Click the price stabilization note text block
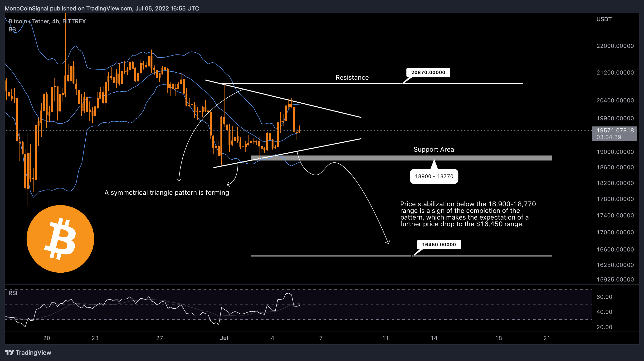Screen dimensions: 644x361 [x=468, y=214]
